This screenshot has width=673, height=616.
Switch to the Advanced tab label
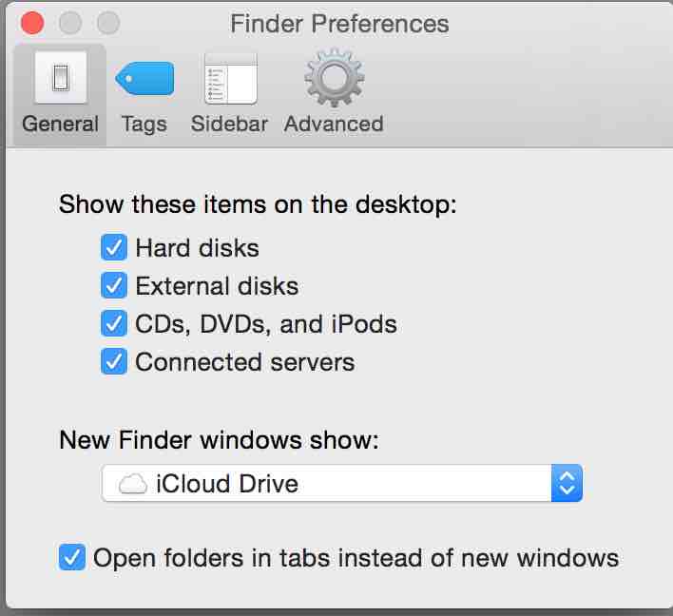point(334,124)
